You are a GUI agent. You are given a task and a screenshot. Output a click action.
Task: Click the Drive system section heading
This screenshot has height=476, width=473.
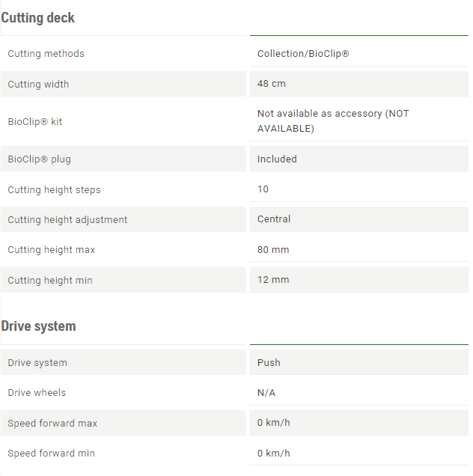click(x=39, y=326)
